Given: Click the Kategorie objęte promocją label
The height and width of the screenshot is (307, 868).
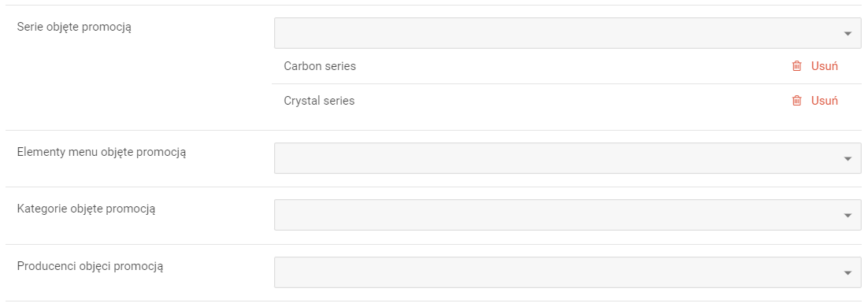Looking at the screenshot, I should point(87,209).
